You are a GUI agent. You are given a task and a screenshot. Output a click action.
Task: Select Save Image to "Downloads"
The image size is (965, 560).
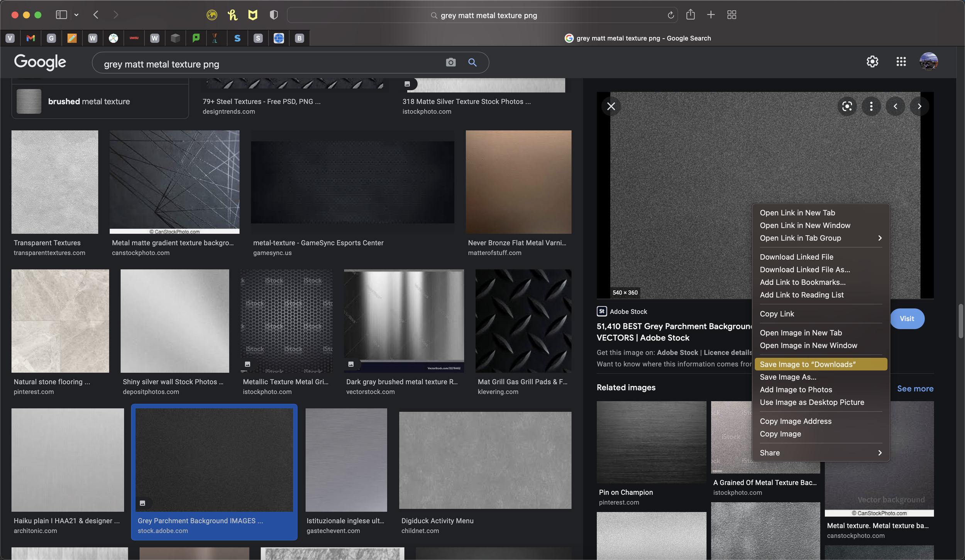click(x=821, y=364)
